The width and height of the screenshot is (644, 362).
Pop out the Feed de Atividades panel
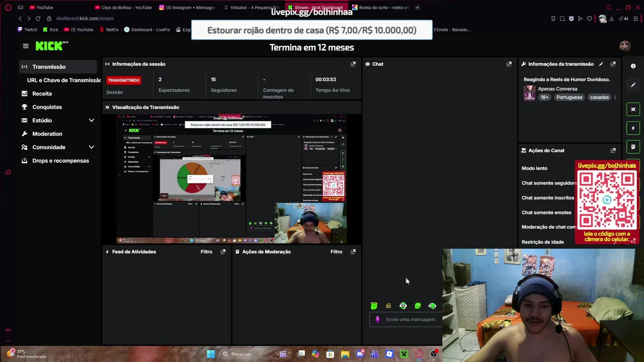[x=223, y=251]
